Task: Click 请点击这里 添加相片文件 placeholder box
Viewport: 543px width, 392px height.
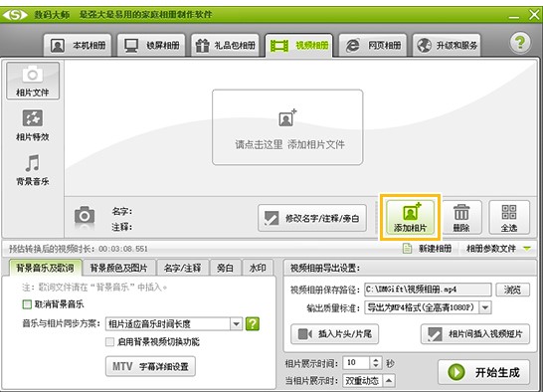Action: pos(287,127)
